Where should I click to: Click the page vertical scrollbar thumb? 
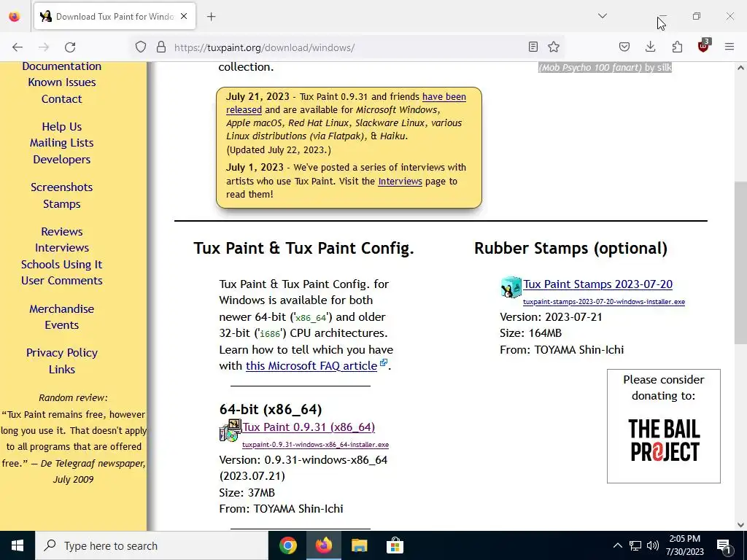click(x=740, y=262)
